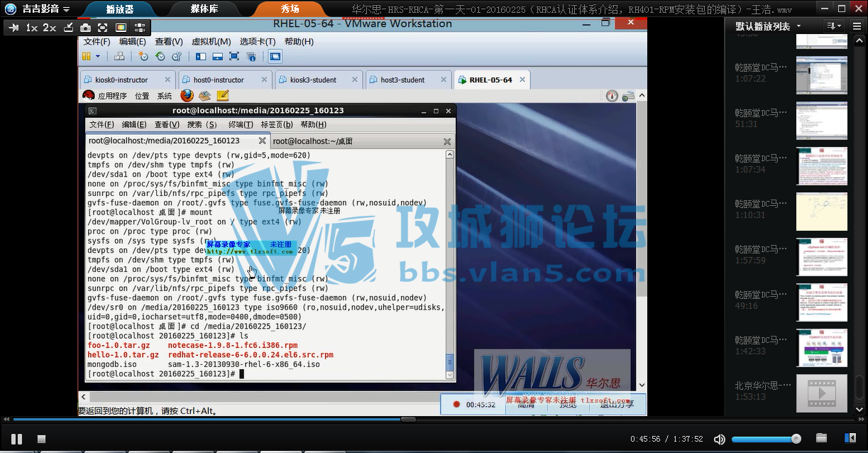Mute the player volume speaker icon
Screen dimensions: 868x453
(719, 439)
